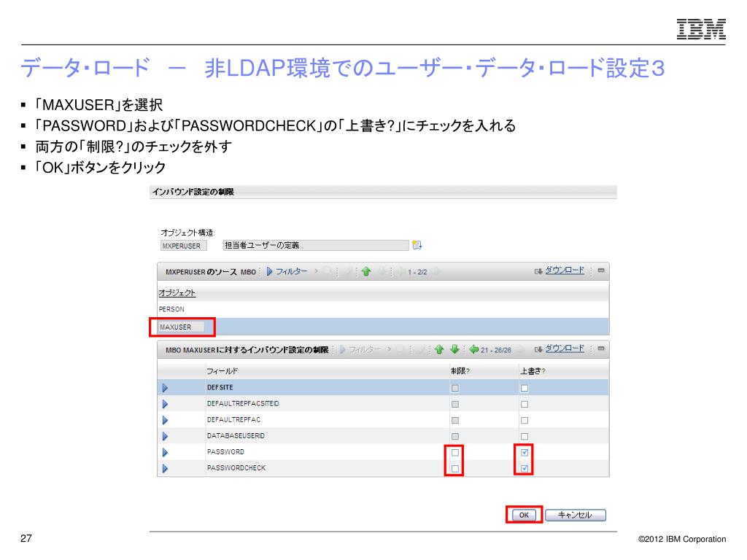
Task: Go to the previous page using the green left arrow
Action: coord(473,349)
